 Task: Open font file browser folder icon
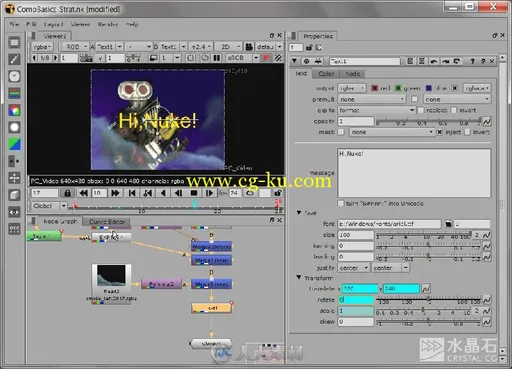pyautogui.click(x=448, y=224)
